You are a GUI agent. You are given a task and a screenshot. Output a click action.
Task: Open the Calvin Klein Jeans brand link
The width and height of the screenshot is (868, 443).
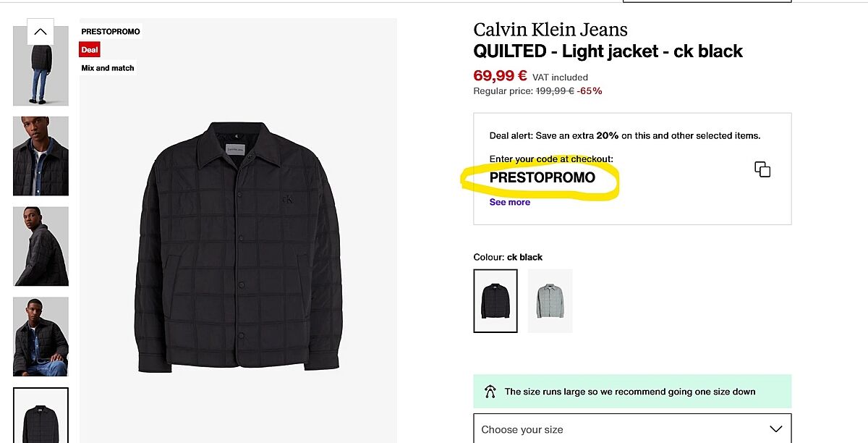tap(550, 30)
